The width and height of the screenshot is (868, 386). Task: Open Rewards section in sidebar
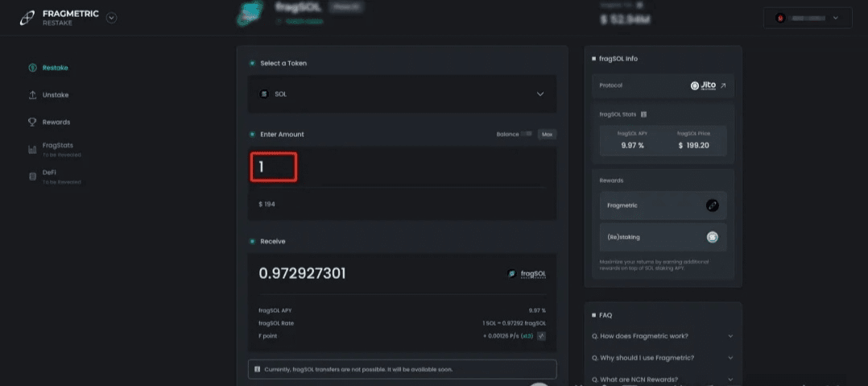(56, 122)
